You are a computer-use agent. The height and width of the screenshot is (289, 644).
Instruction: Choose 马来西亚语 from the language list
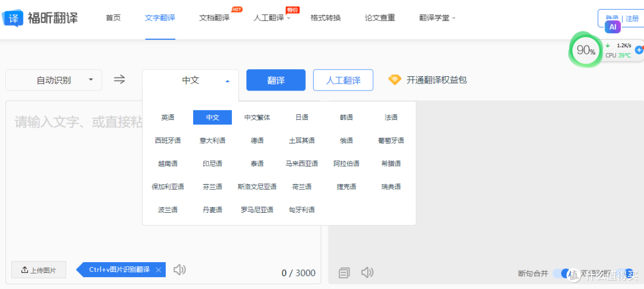[x=302, y=163]
